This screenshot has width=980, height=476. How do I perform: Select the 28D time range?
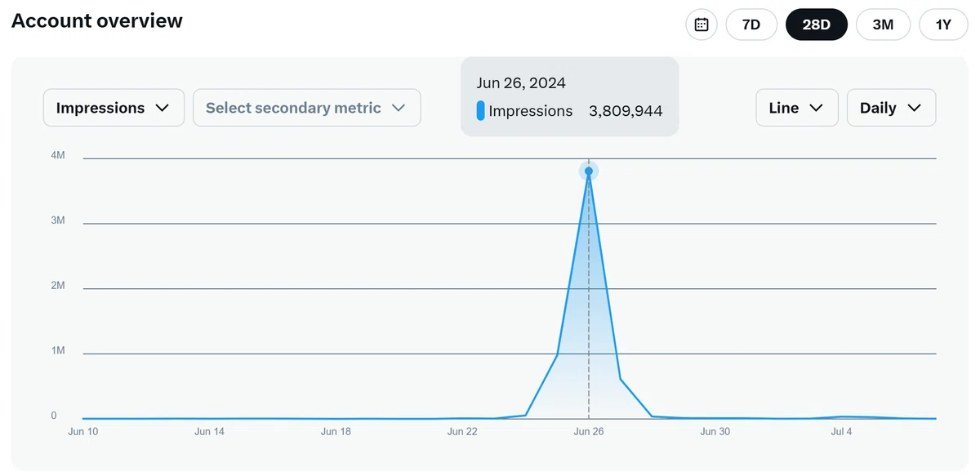(817, 24)
